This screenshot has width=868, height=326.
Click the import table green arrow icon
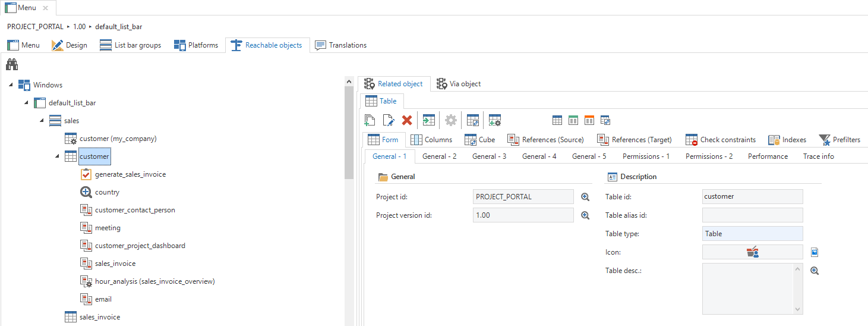[x=428, y=120]
